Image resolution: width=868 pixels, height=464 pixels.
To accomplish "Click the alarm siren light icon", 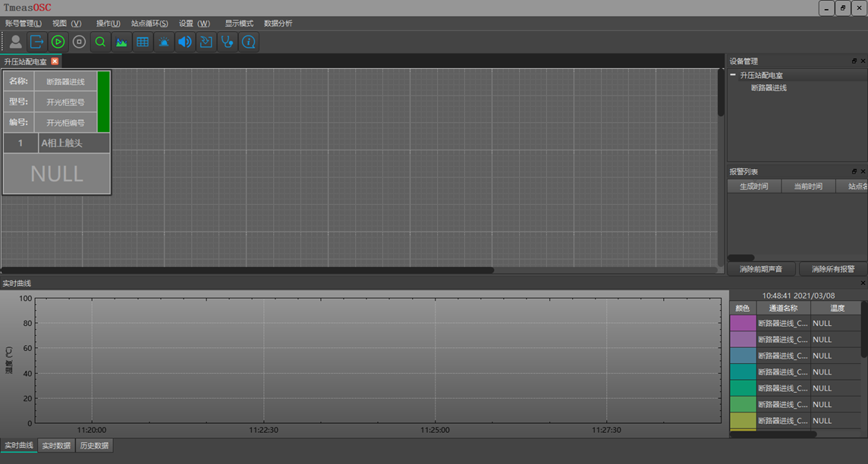I will 164,42.
